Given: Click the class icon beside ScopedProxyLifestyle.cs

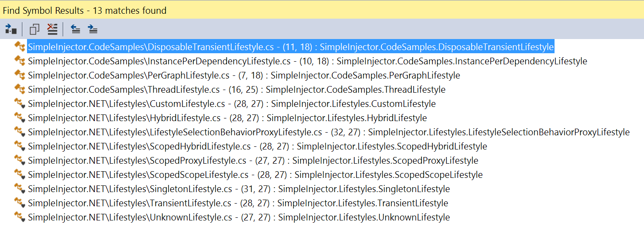Looking at the screenshot, I should point(19,160).
